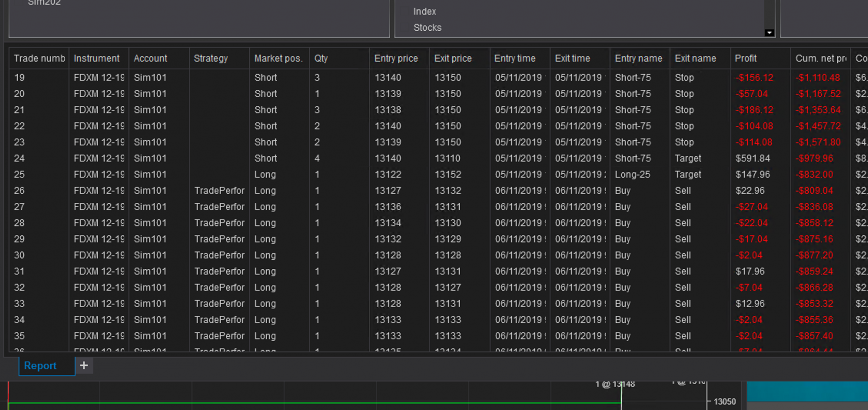Click profit value $147.96
The image size is (868, 410).
tap(753, 175)
